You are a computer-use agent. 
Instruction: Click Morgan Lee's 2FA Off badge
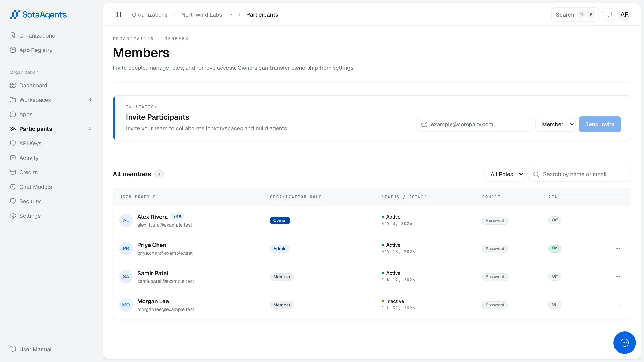[555, 305]
